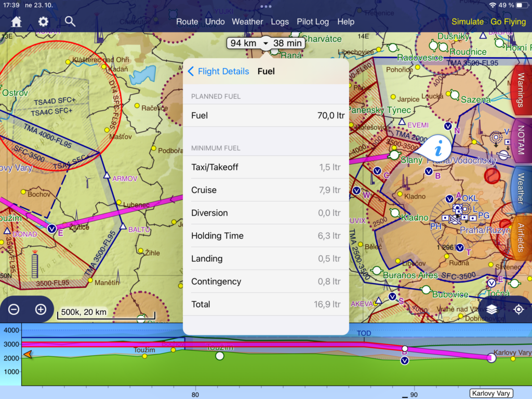Open the Route menu
This screenshot has height=399, width=532.
(187, 22)
